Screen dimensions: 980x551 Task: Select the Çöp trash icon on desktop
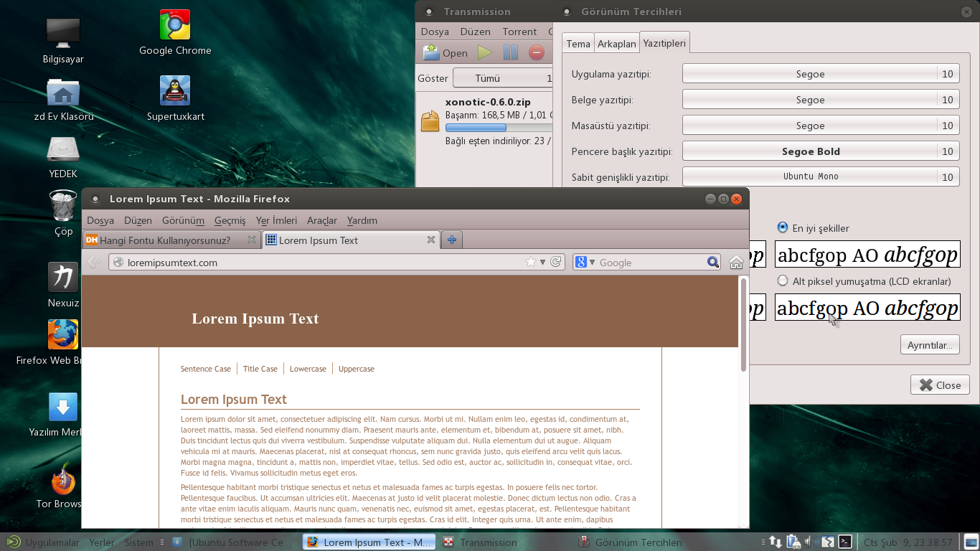(63, 206)
